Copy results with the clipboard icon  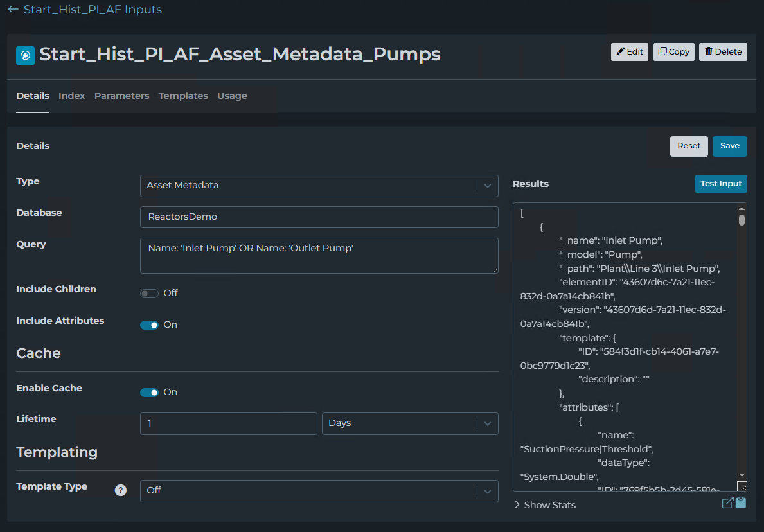[741, 503]
